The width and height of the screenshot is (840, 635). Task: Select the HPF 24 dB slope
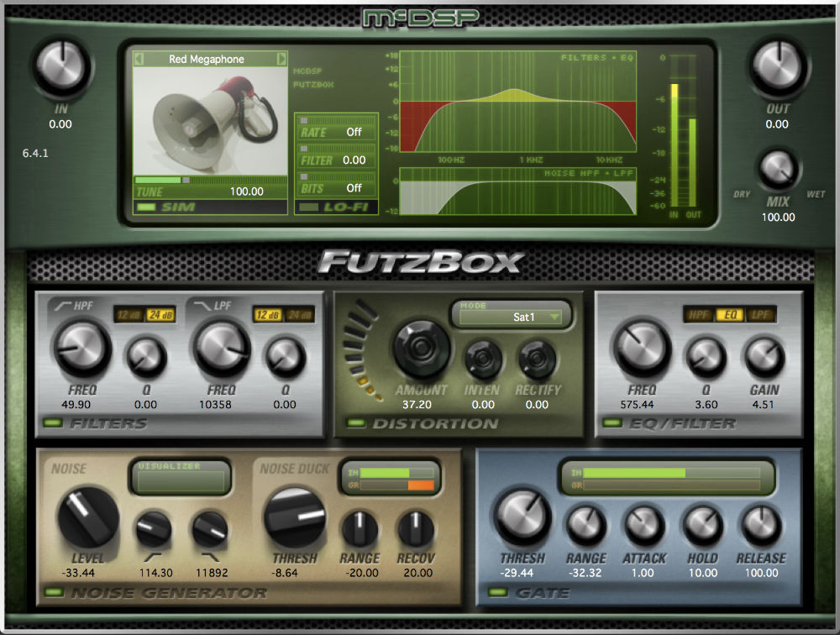[160, 315]
